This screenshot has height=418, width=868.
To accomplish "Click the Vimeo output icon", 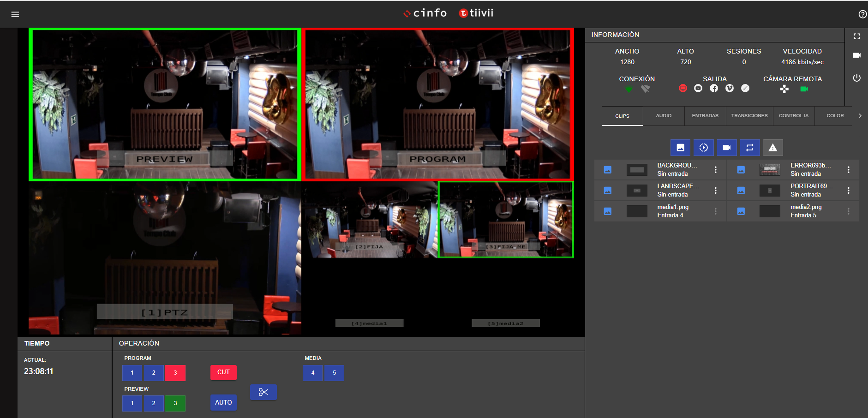I will click(x=730, y=88).
